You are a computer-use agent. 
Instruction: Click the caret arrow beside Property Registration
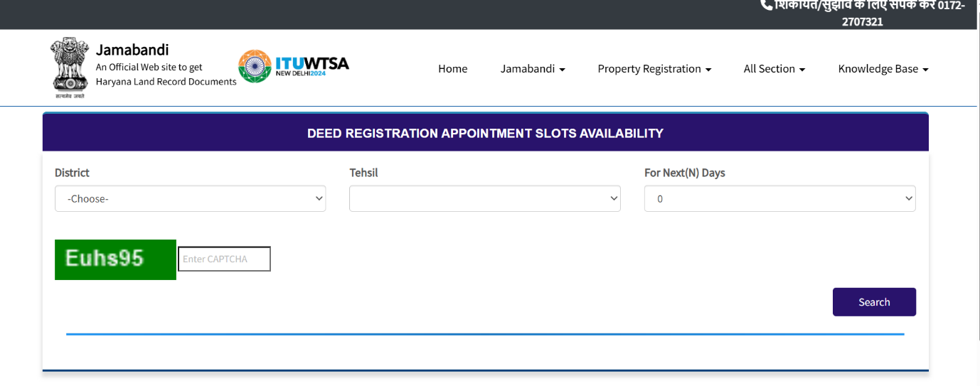click(708, 70)
